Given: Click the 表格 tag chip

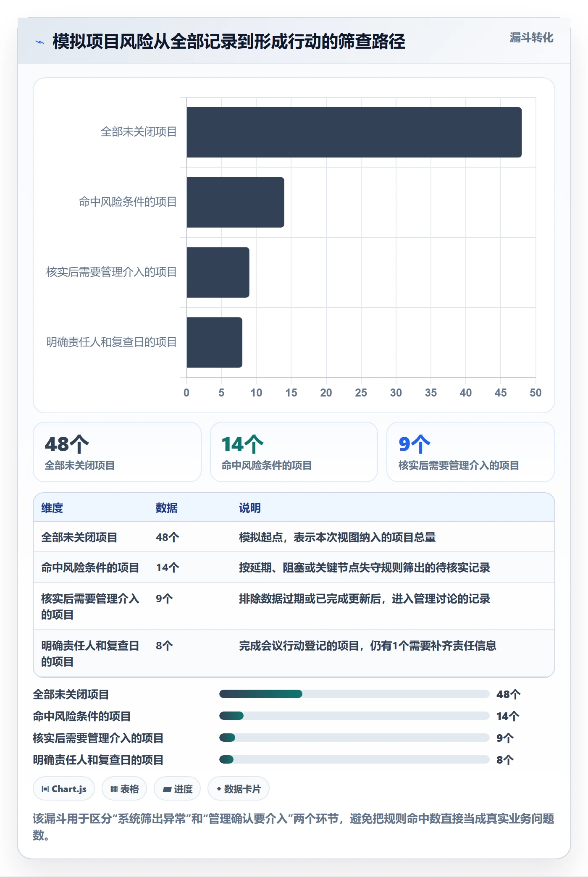Looking at the screenshot, I should pyautogui.click(x=124, y=789).
